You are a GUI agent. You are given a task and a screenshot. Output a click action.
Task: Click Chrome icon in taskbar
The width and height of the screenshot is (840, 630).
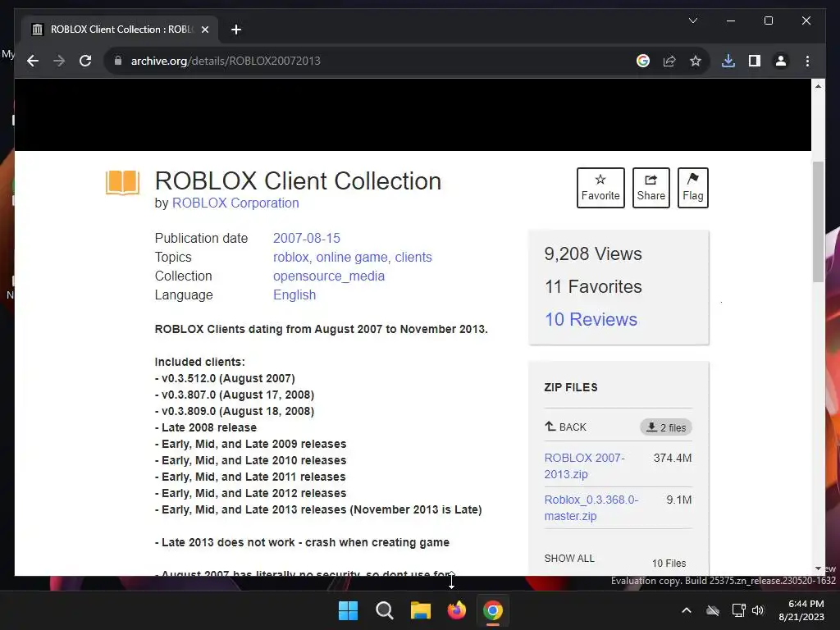(x=493, y=610)
